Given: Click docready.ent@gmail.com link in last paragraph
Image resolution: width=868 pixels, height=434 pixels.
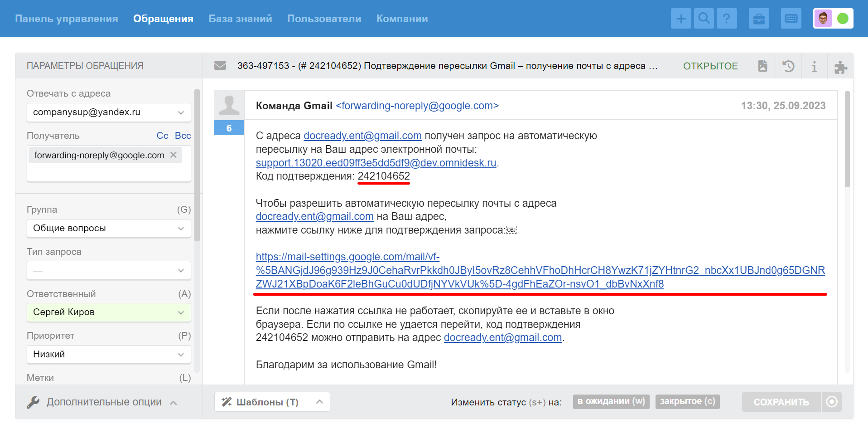Looking at the screenshot, I should point(503,337).
